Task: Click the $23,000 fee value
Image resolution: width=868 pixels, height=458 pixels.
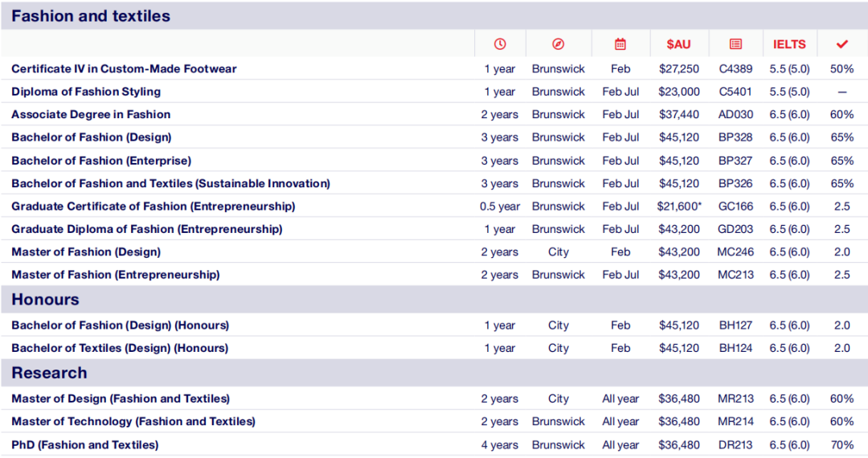Action: (x=678, y=92)
